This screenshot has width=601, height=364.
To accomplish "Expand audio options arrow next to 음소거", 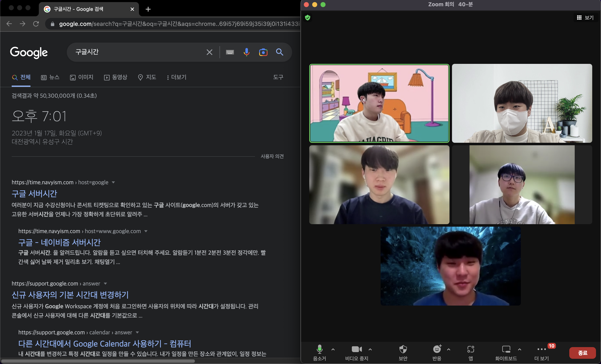I will (333, 349).
